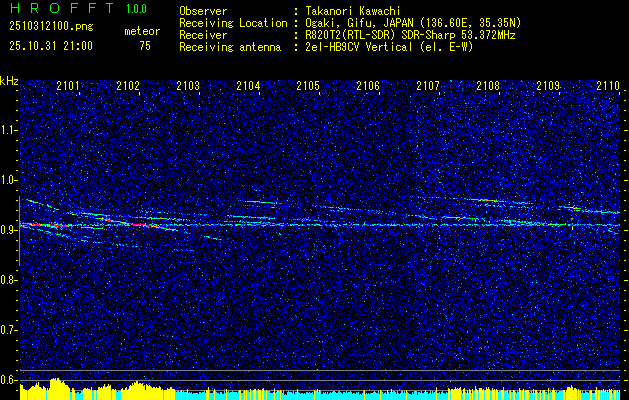
Task: Click the 2101 time marker
Action: tap(68, 85)
